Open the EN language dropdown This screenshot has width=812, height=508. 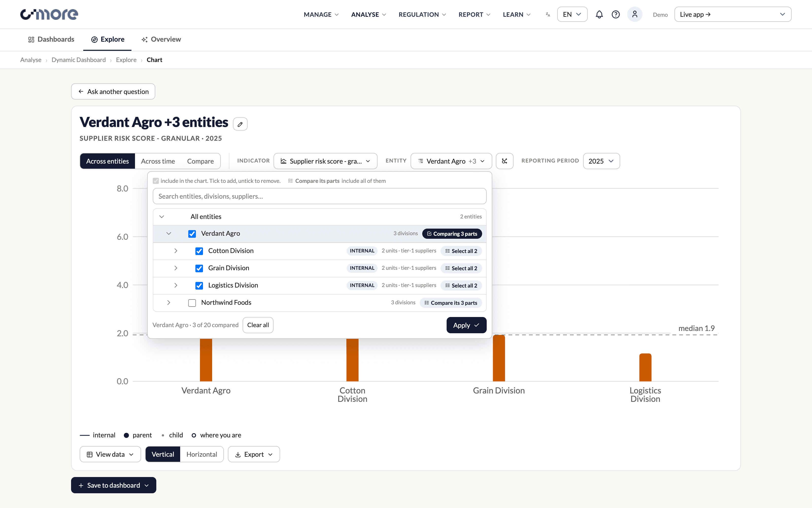click(x=572, y=14)
